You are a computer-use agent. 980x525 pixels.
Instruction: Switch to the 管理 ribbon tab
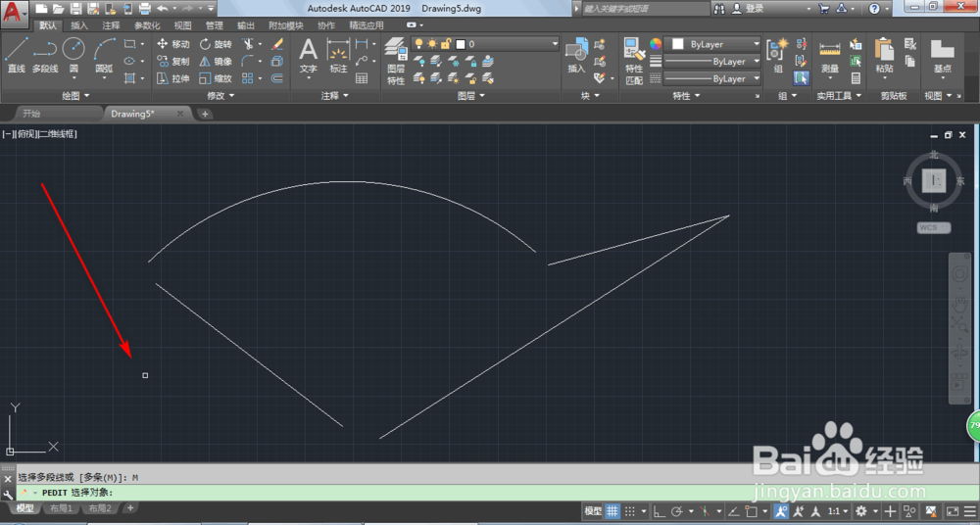pos(215,25)
